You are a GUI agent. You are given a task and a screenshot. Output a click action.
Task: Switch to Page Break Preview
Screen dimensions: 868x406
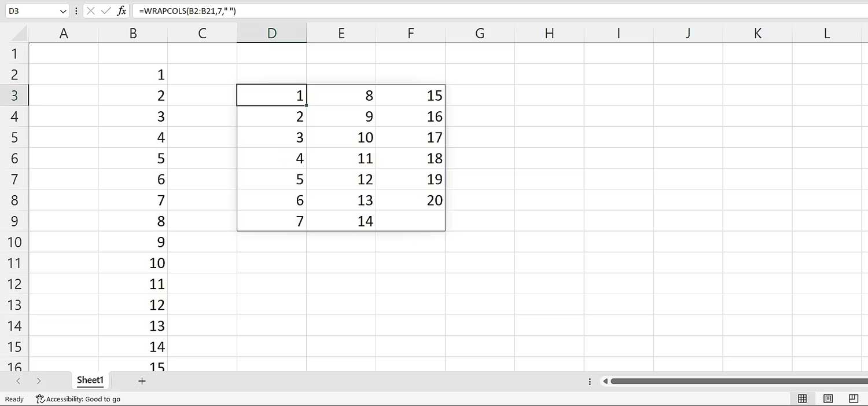853,398
